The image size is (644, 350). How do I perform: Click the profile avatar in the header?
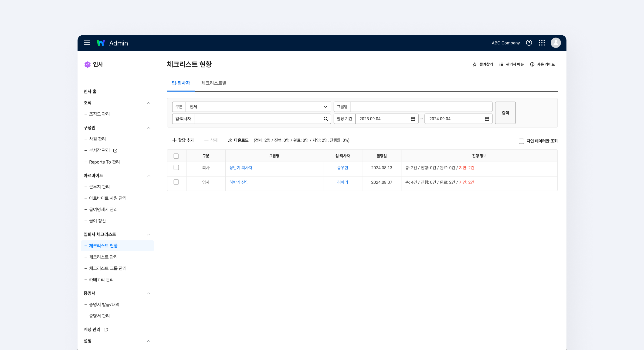pyautogui.click(x=556, y=43)
